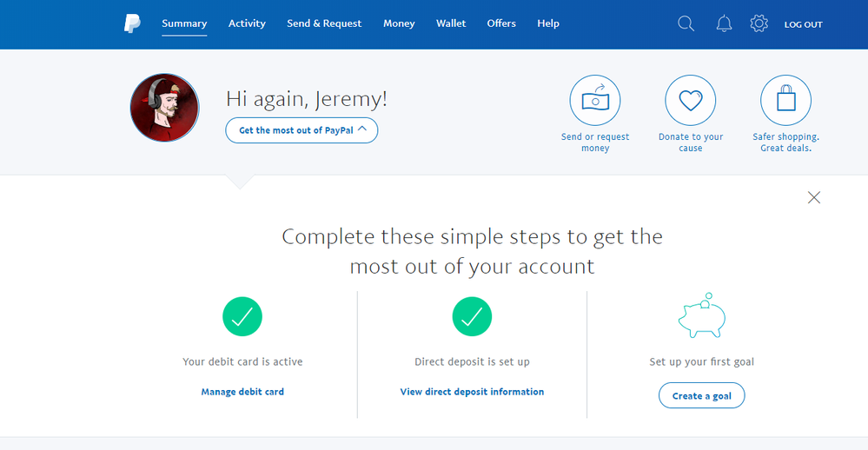The image size is (868, 450).
Task: Click Donate to your cause label
Action: 690,142
